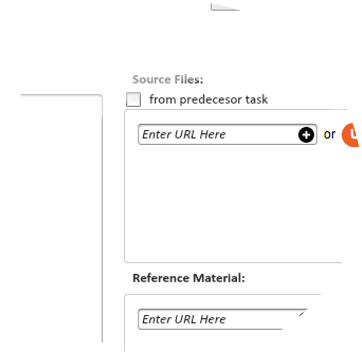Click the empty Source Files list area

tap(233, 203)
